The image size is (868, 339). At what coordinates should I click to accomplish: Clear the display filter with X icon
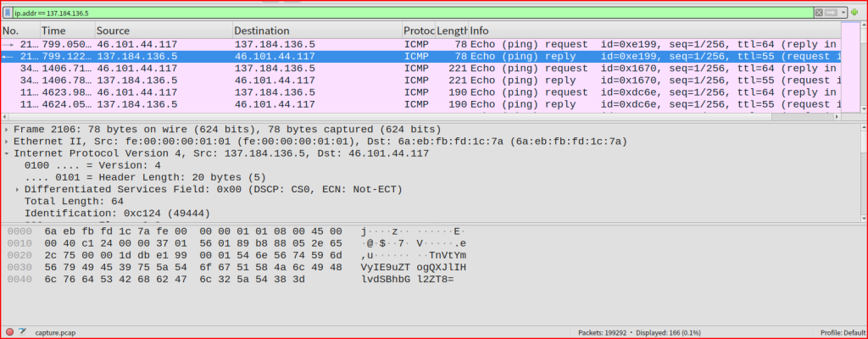coord(819,14)
